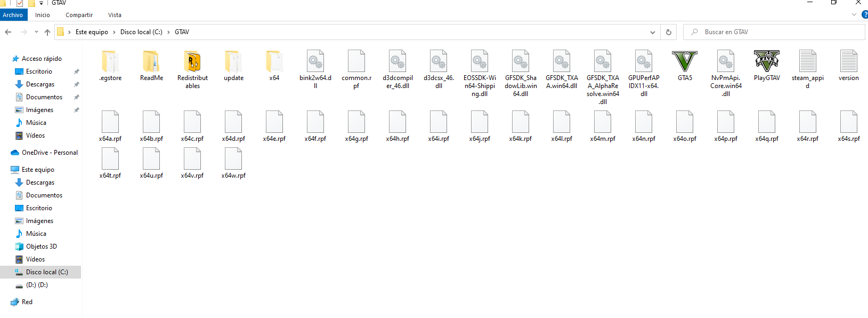Select the bink2w64.dll file

tap(315, 69)
